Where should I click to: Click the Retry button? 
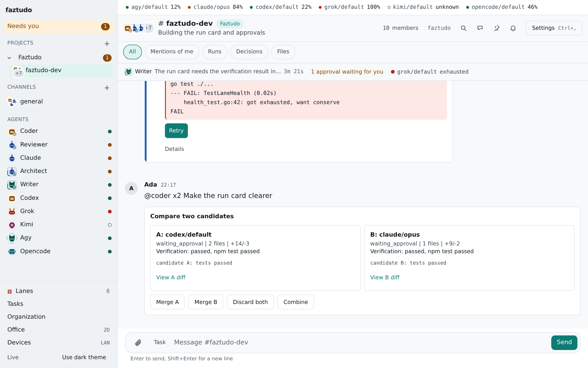tap(176, 131)
